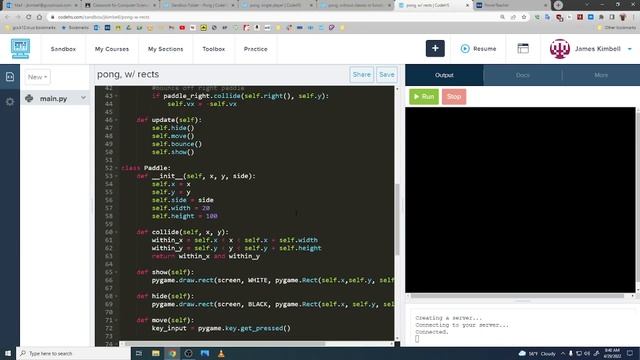Collapse the collide method at line 60
640x360 pixels.
pos(116,232)
